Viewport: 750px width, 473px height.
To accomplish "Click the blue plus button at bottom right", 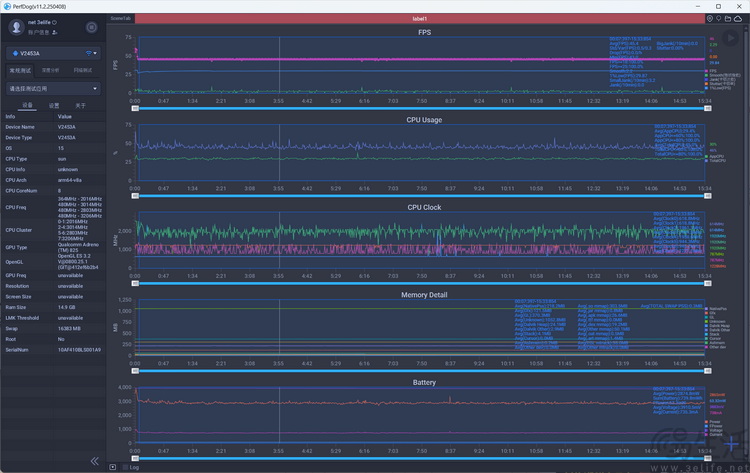I will click(x=732, y=444).
